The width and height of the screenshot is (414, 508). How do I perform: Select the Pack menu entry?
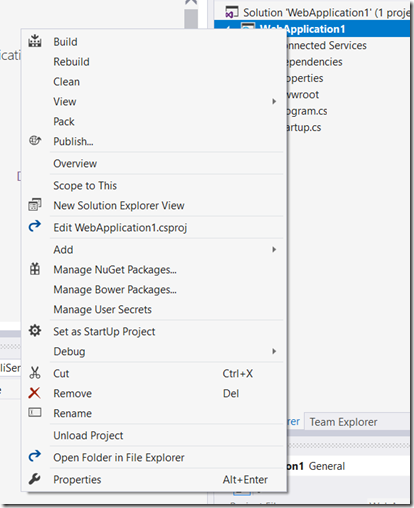coord(153,122)
